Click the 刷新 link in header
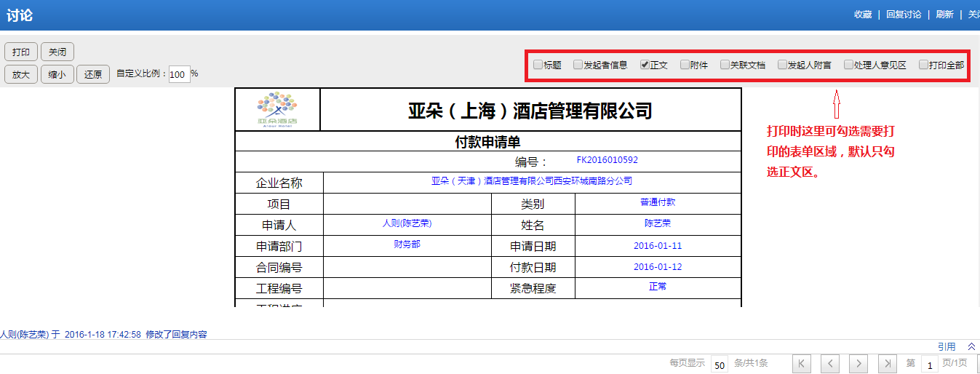This screenshot has height=374, width=980. 944,15
